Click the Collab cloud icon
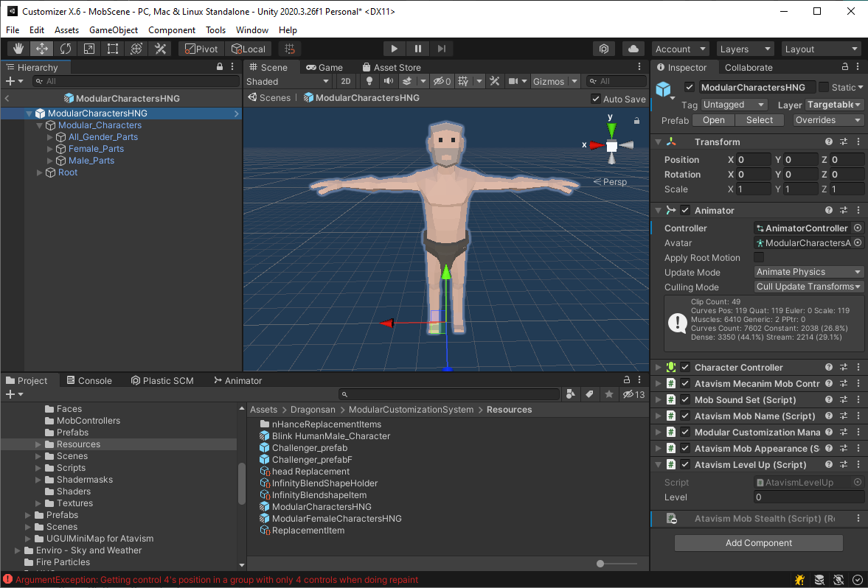This screenshot has height=588, width=868. point(633,48)
